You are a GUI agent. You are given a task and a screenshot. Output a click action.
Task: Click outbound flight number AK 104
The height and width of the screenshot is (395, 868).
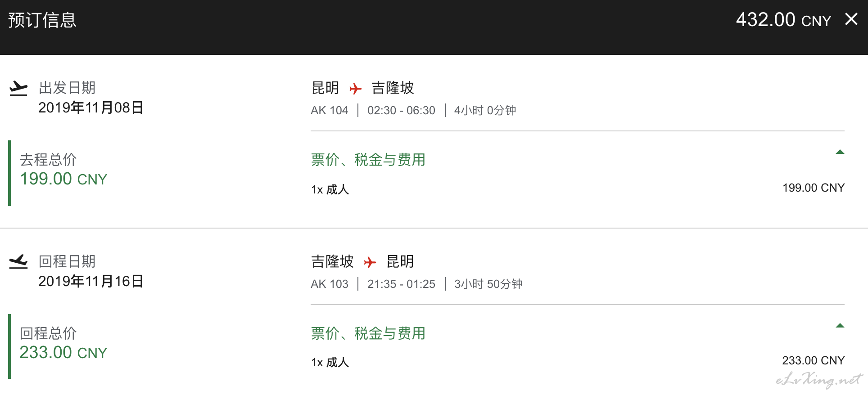pos(330,110)
